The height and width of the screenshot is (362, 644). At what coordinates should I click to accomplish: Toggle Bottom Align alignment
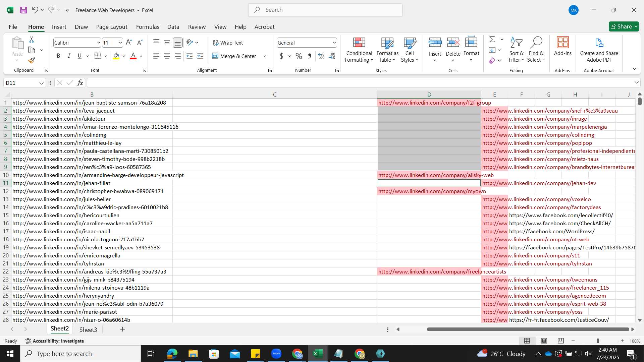coord(178,43)
